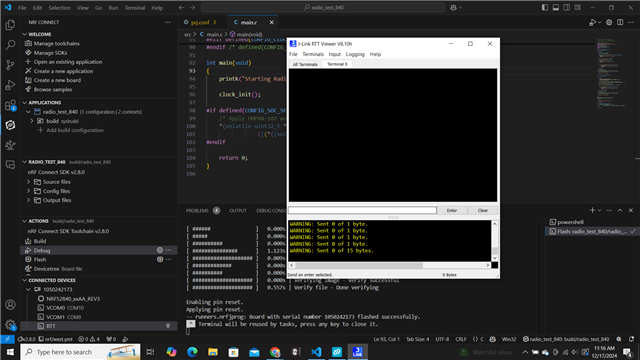Click the Devicetree Board file action

pyautogui.click(x=58, y=269)
